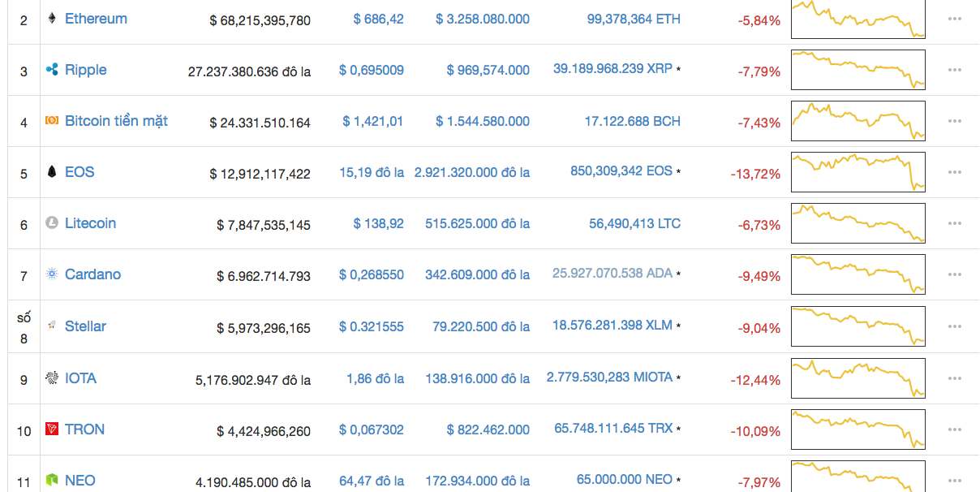Viewport: 980px width, 492px height.
Task: Open the Stellar coin name link
Action: pyautogui.click(x=85, y=326)
